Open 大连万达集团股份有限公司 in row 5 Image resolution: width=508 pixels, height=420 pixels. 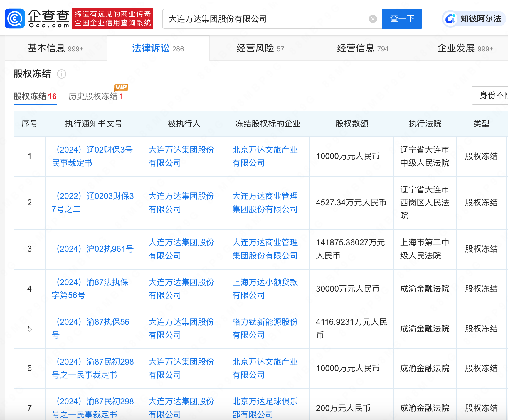click(181, 328)
